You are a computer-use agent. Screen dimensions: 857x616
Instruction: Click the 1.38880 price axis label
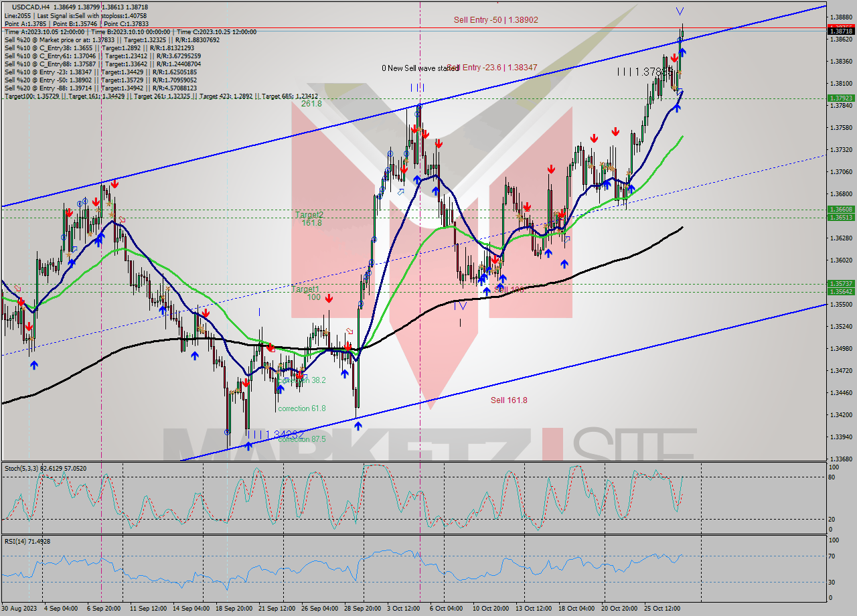842,17
